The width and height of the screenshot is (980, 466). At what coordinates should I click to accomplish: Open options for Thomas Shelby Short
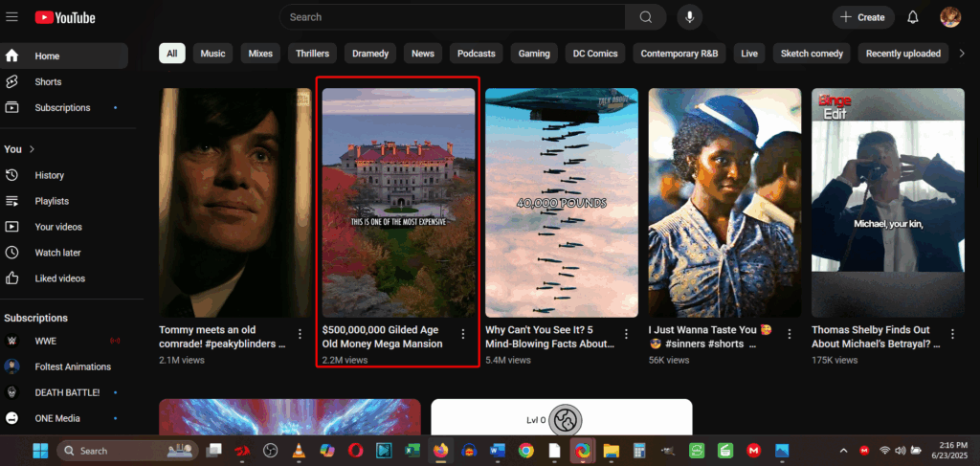(952, 334)
